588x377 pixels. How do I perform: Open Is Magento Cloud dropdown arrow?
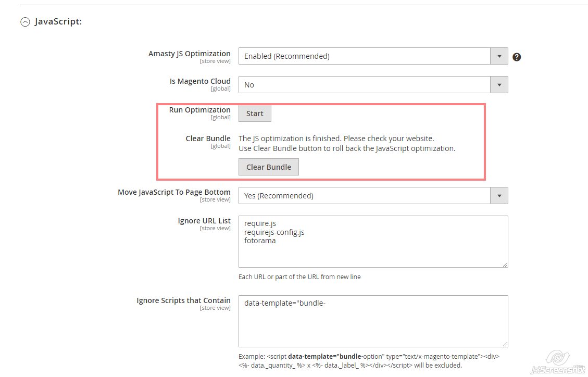tap(499, 85)
